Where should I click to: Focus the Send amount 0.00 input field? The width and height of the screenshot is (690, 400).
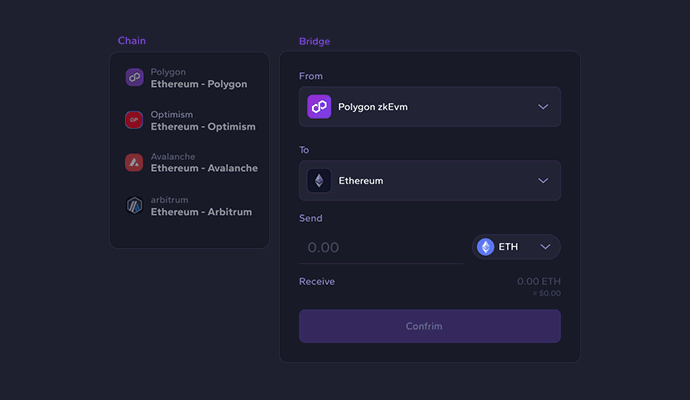[381, 248]
